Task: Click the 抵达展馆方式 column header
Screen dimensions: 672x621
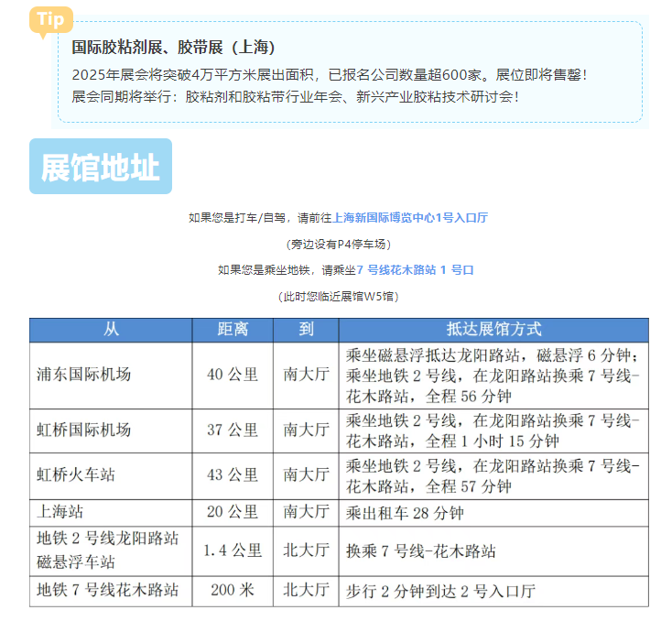Action: (x=493, y=330)
